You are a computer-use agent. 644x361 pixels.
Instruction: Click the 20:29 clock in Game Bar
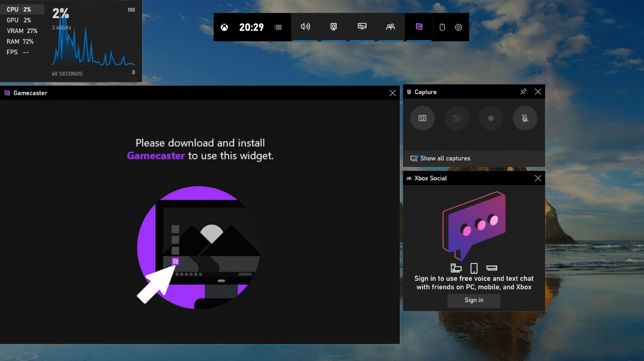(x=252, y=27)
